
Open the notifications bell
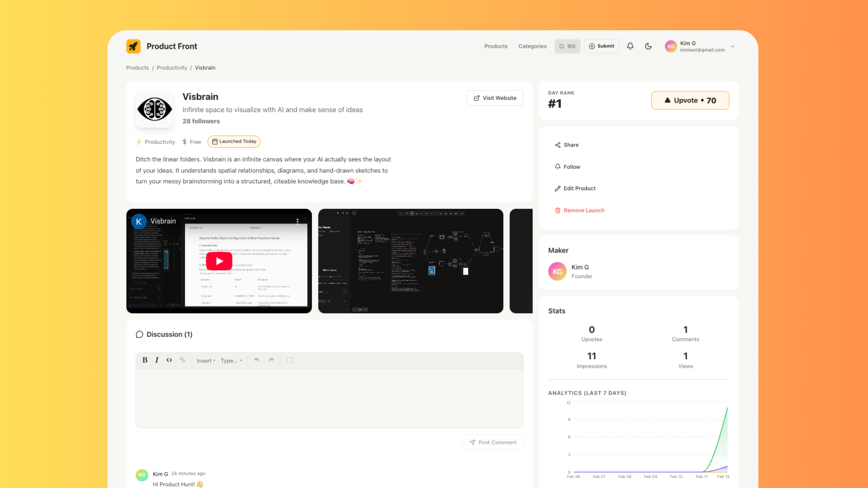pos(630,46)
